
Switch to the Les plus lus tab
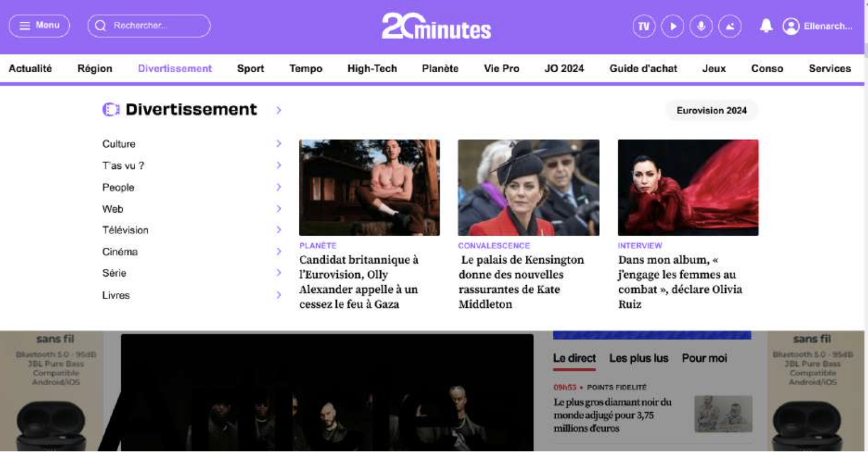[639, 358]
